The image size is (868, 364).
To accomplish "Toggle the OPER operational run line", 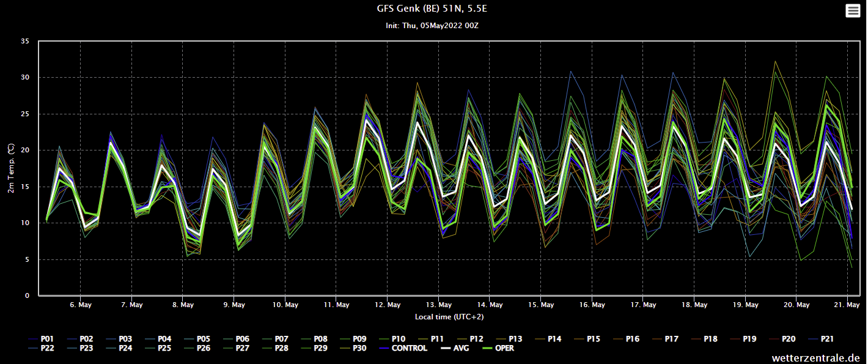I will (x=498, y=348).
